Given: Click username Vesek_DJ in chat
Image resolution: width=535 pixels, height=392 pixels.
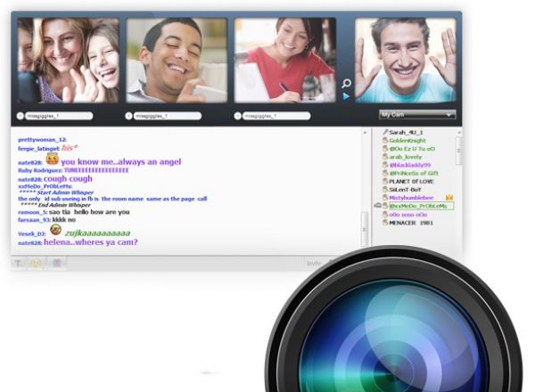Looking at the screenshot, I should [x=32, y=233].
